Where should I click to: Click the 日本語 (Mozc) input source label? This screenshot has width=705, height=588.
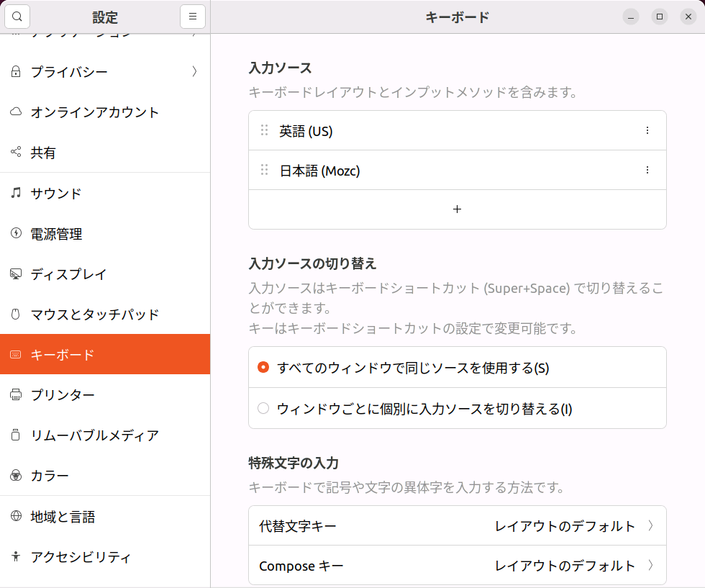coord(319,171)
